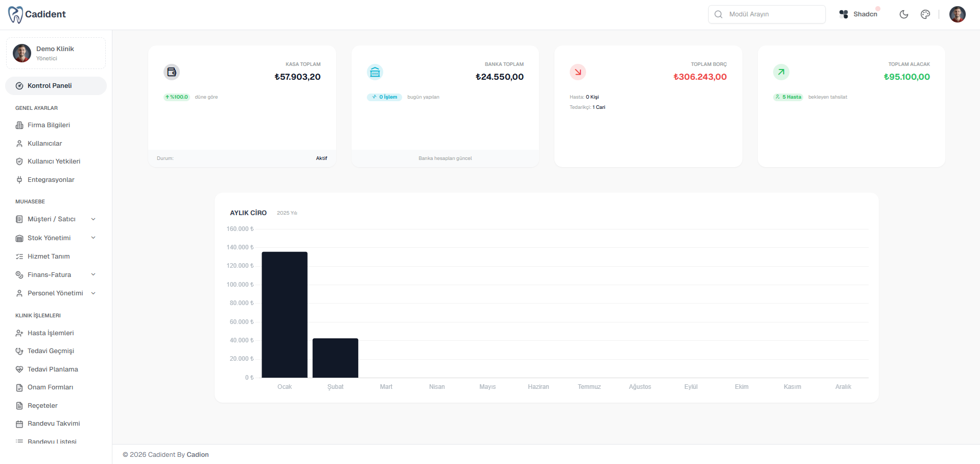980x464 pixels.
Task: Expand the Müşteri / Satıcı menu
Action: [x=92, y=219]
